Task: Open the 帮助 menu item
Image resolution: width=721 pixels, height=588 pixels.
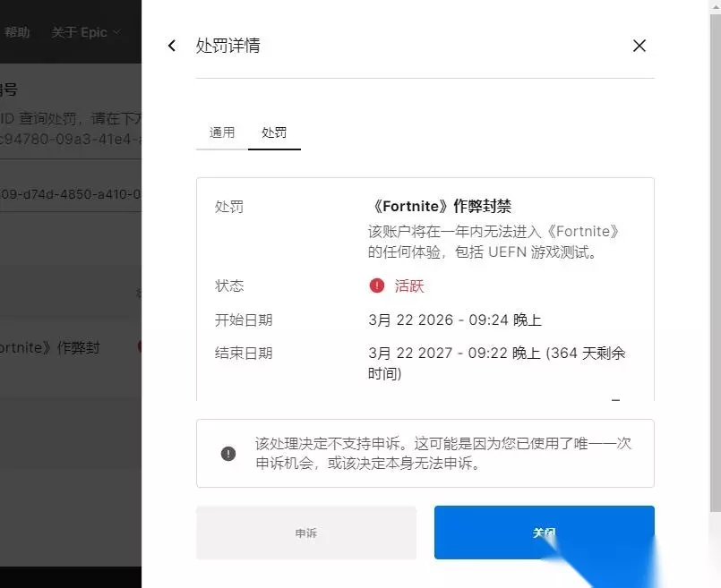Action: pyautogui.click(x=16, y=32)
